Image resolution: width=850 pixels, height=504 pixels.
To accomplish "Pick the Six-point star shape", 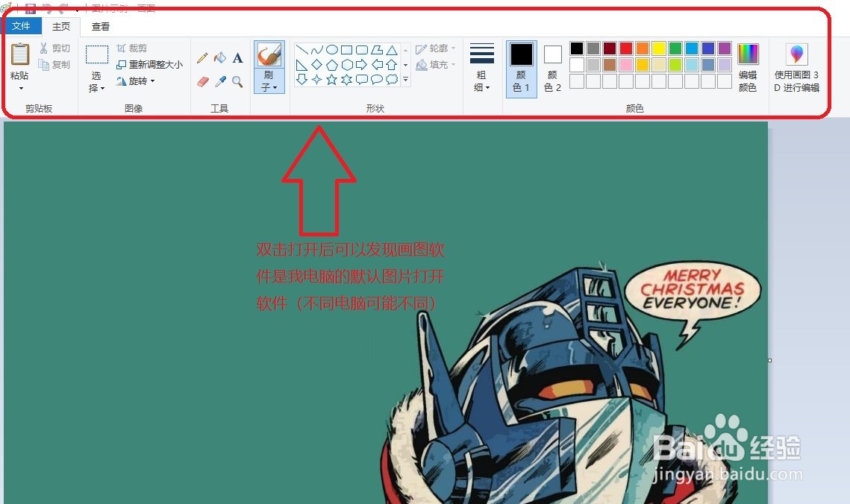I will [346, 80].
